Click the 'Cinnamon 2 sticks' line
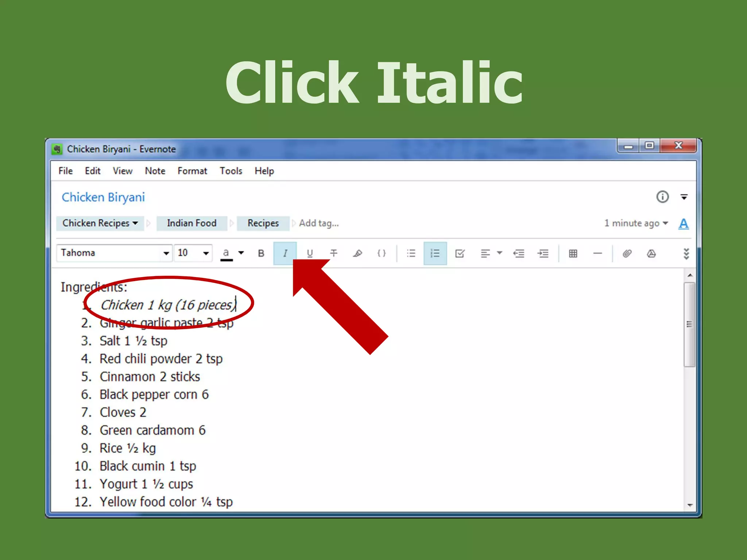Viewport: 747px width, 560px height. coord(150,377)
